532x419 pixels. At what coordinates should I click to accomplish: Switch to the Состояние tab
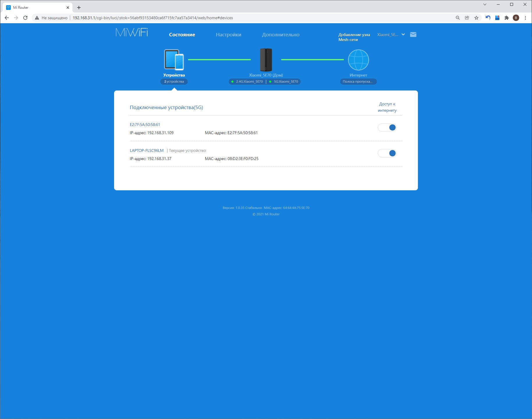tap(182, 35)
